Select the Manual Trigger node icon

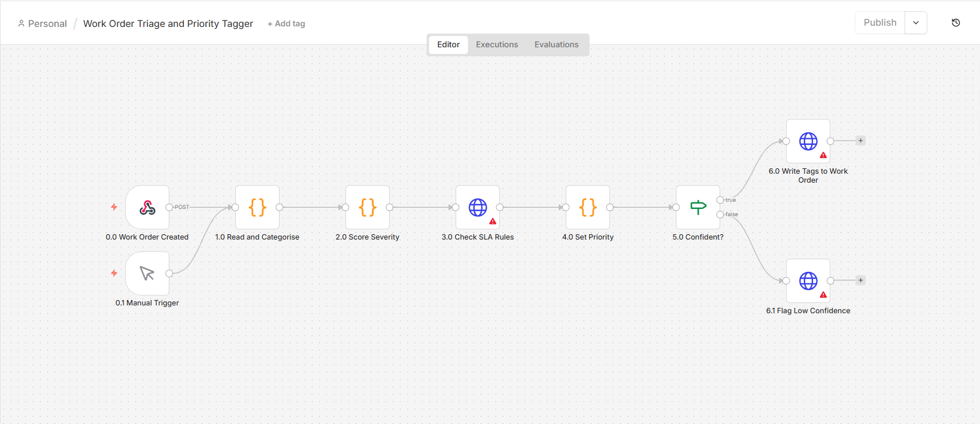pos(147,273)
